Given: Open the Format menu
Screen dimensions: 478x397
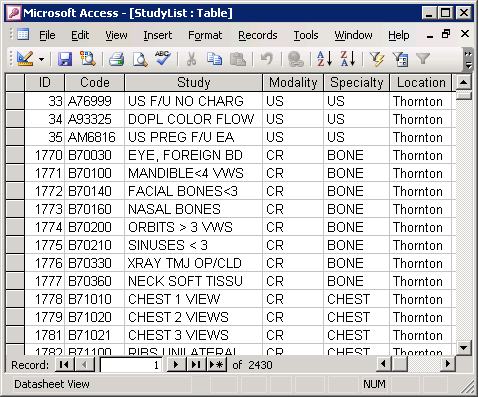Looking at the screenshot, I should (205, 35).
